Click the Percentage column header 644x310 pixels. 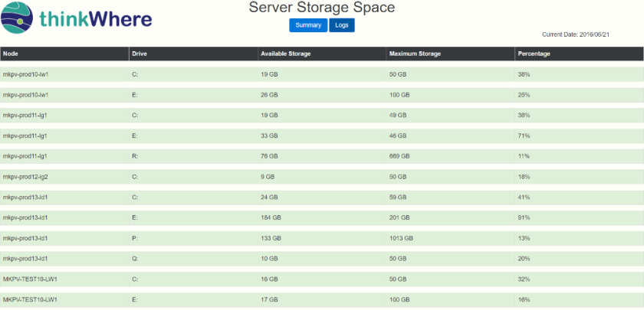tap(579, 54)
